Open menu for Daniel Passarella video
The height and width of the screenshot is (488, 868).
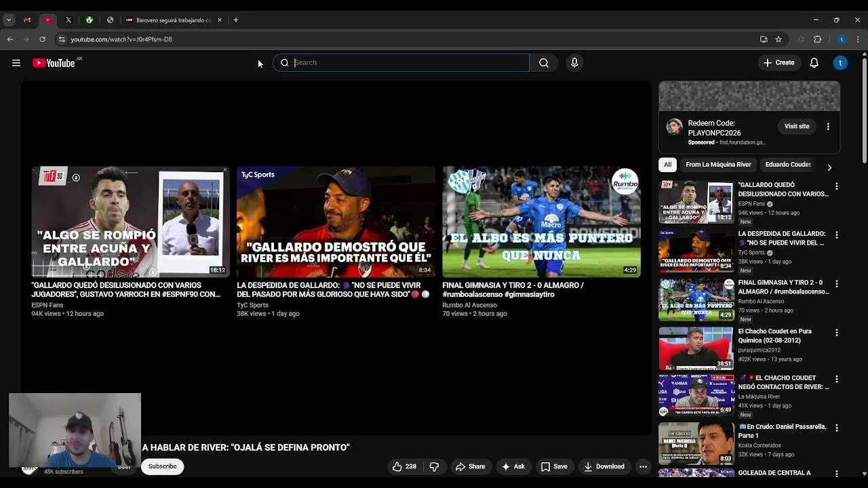tap(836, 428)
